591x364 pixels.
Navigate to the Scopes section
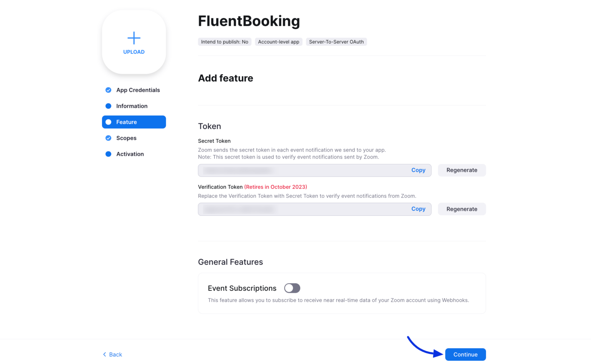pos(126,138)
